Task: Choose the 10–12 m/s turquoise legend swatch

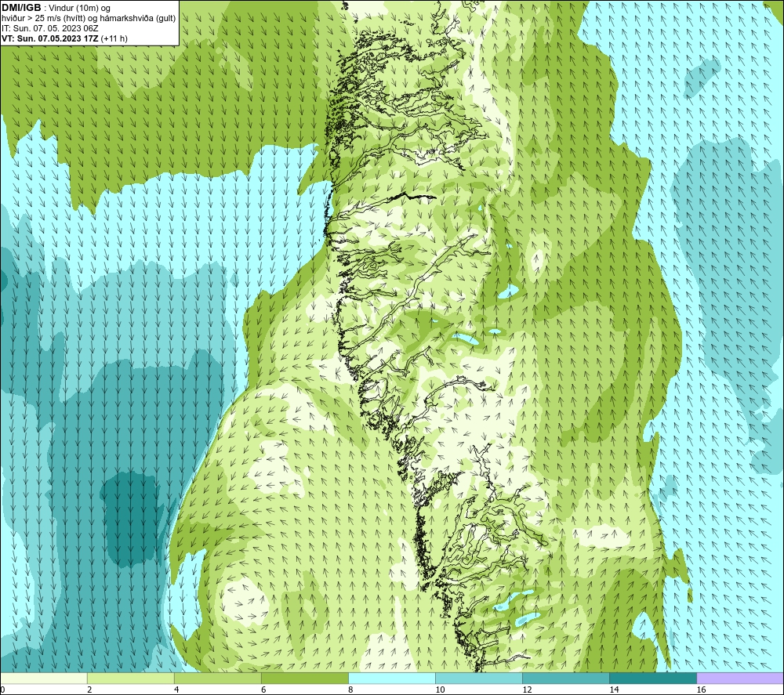Action: pos(479,679)
